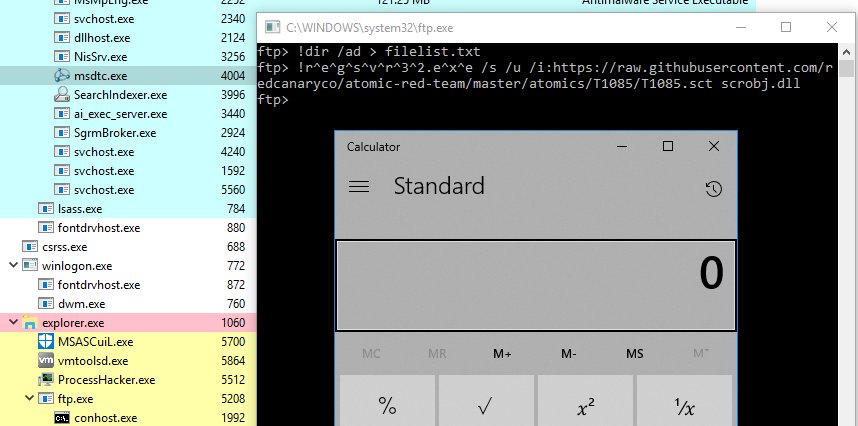Image resolution: width=858 pixels, height=426 pixels.
Task: Select the ftp.exe process icon in tree
Action: coord(46,399)
